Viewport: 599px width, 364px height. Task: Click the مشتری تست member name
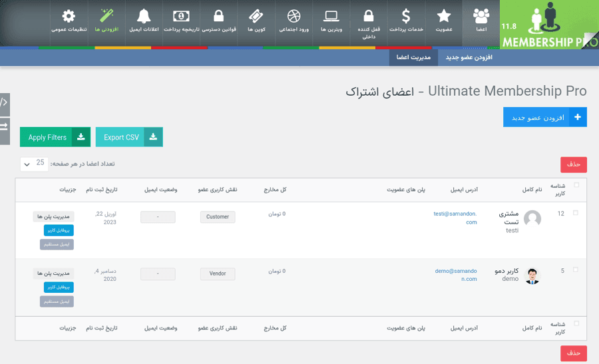pyautogui.click(x=509, y=218)
